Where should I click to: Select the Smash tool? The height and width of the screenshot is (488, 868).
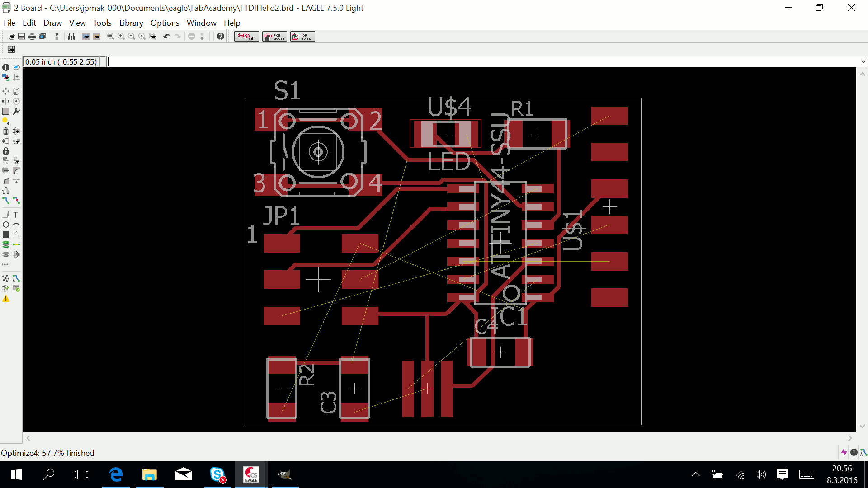tap(6, 171)
